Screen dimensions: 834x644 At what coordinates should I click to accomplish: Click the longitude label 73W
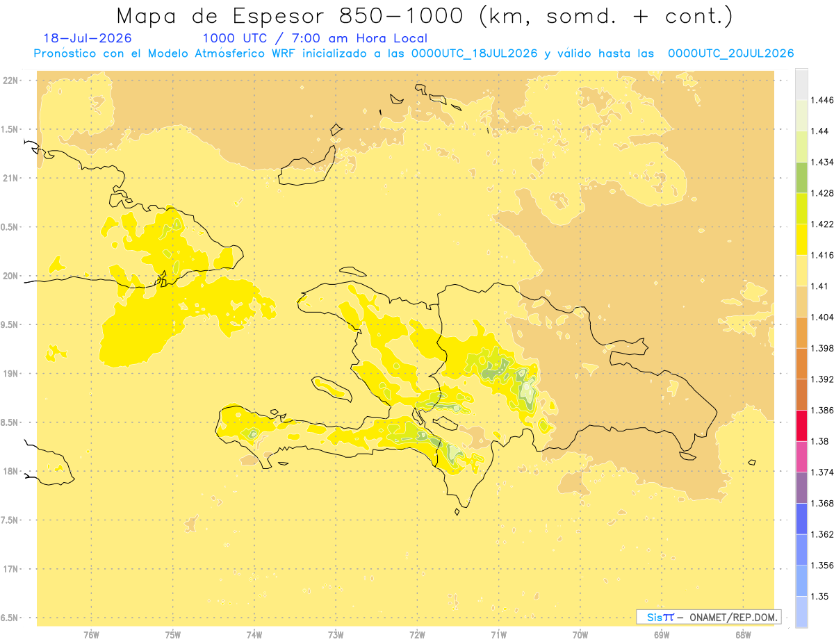click(x=336, y=635)
